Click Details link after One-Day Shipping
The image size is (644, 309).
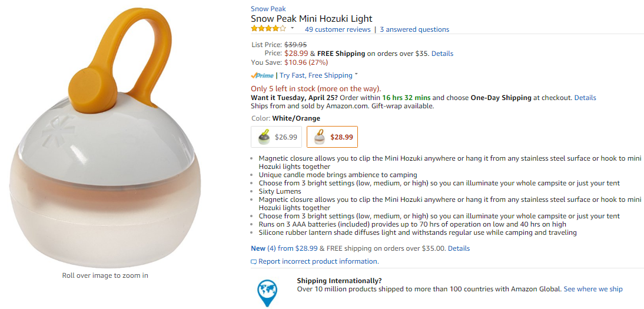point(585,98)
